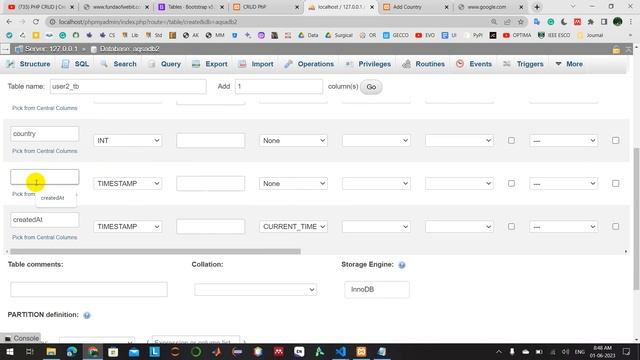Tick the Null checkbox in createdAt row
640x360 pixels.
[511, 227]
